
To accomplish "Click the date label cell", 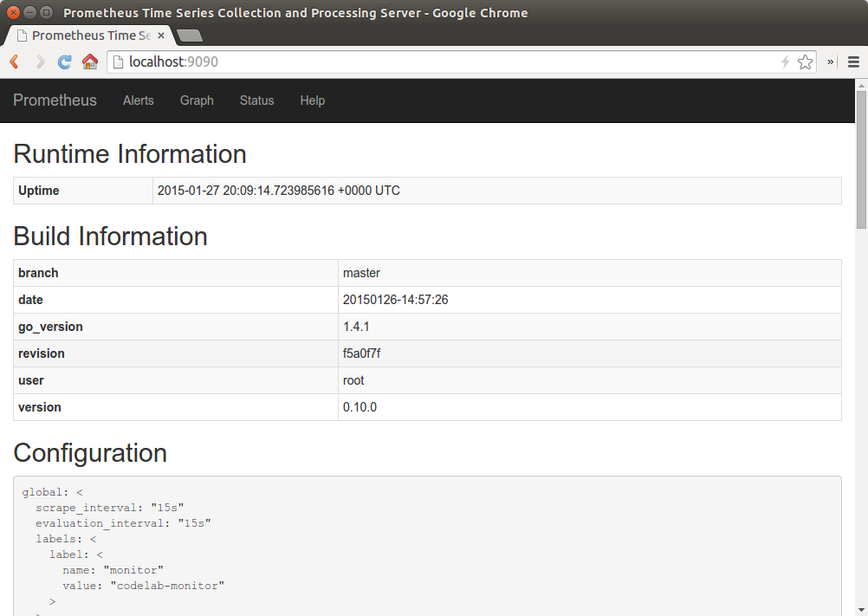I will [x=176, y=300].
